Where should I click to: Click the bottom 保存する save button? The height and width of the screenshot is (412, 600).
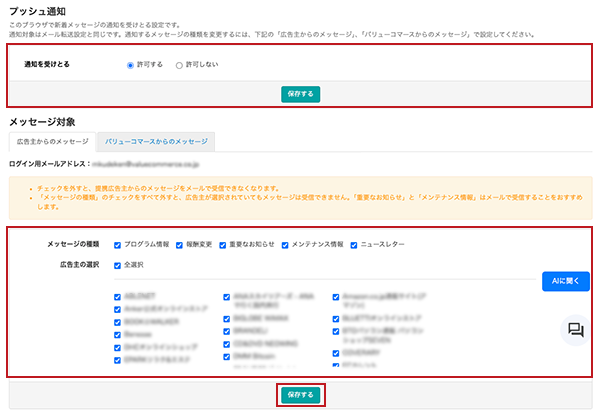300,395
